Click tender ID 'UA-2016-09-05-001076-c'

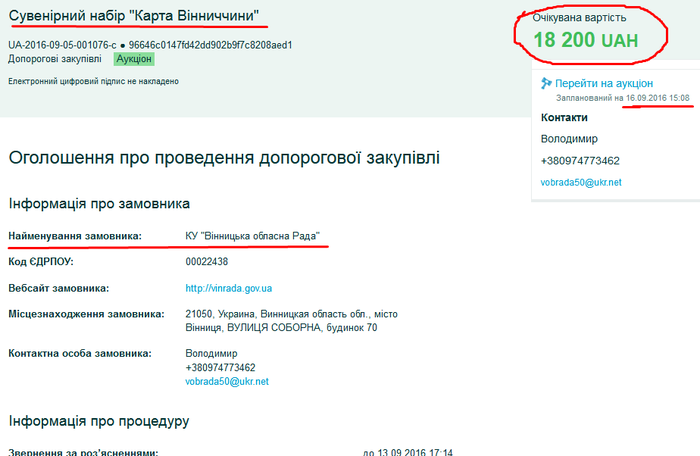pos(62,45)
